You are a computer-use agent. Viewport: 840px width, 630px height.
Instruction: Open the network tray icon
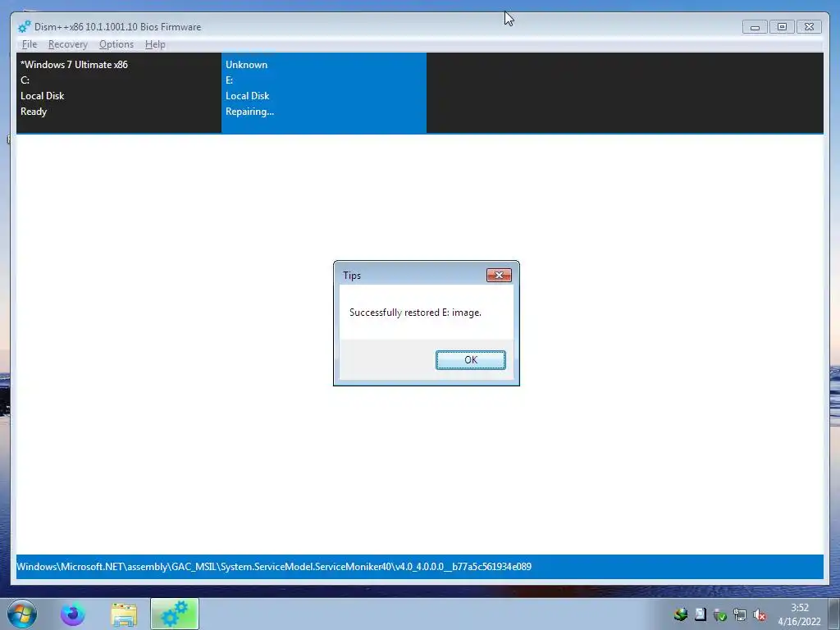click(739, 615)
